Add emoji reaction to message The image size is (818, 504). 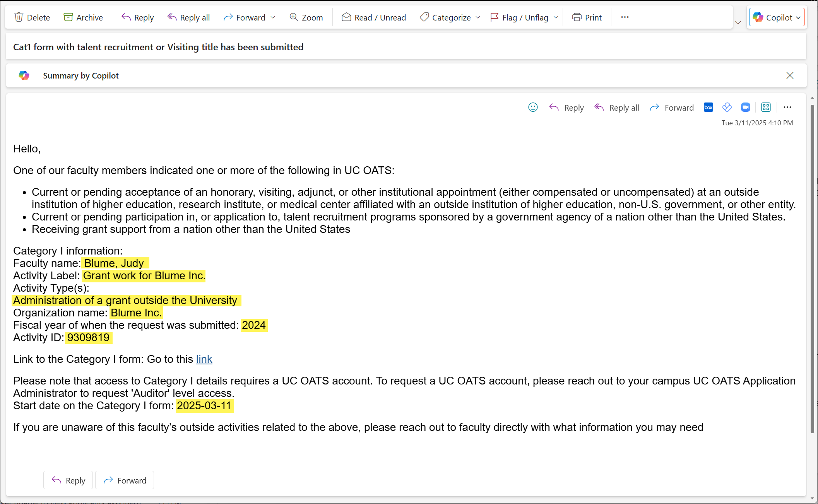coord(533,108)
